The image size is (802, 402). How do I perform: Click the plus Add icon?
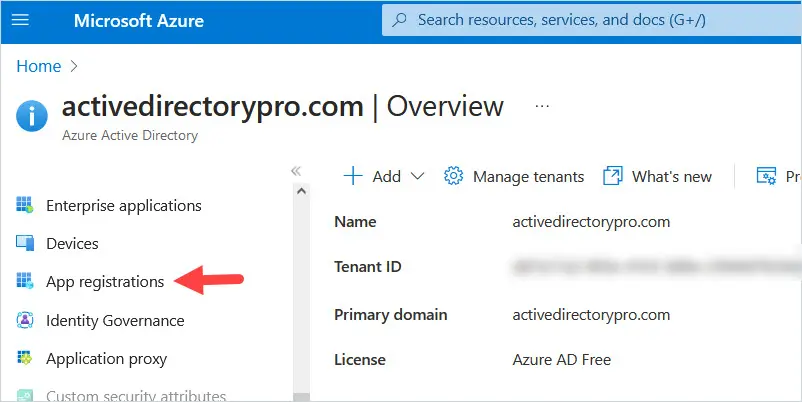point(353,176)
